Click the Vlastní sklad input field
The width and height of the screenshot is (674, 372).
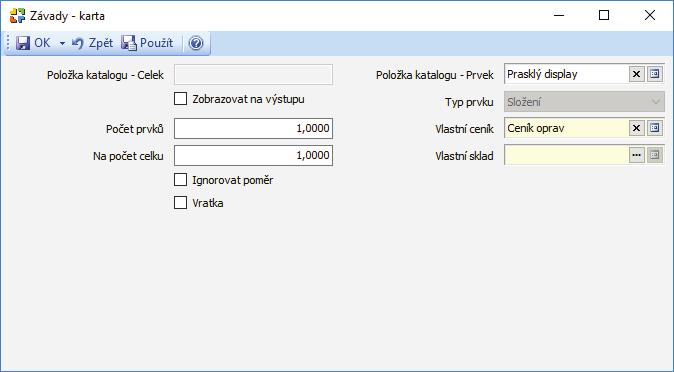point(566,155)
